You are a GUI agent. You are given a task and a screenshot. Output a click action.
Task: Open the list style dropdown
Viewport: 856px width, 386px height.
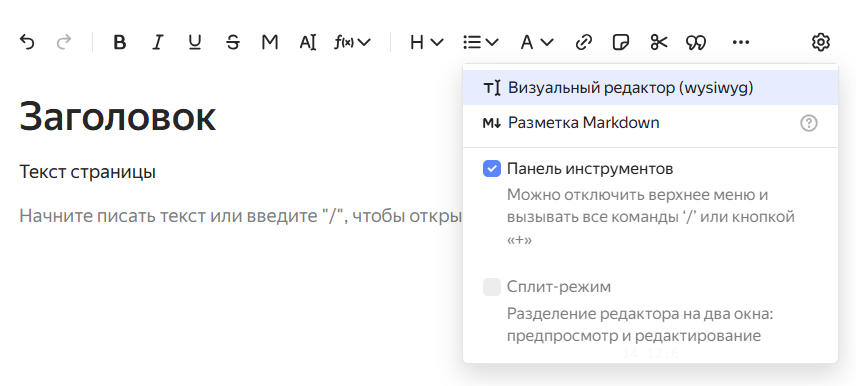tap(480, 42)
